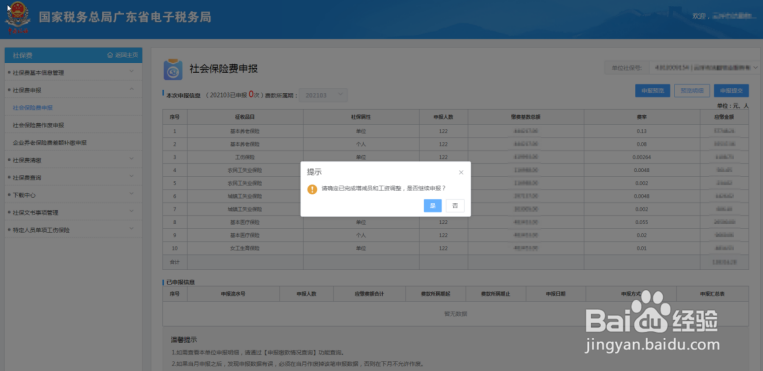Screen dimensions: 763x371
Task: Click the 国家税务总局广东省电子税务局 title
Action: [x=125, y=17]
